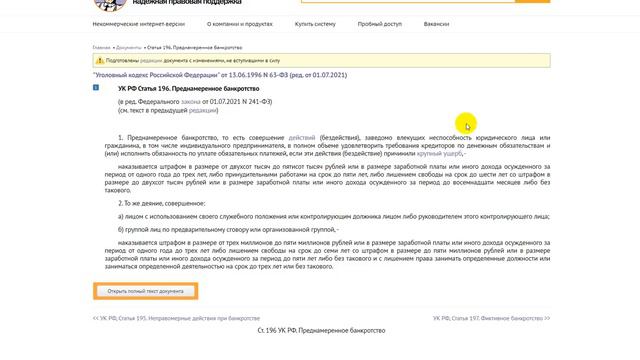
Task: Open previous редакции link under article heading
Action: [202, 111]
